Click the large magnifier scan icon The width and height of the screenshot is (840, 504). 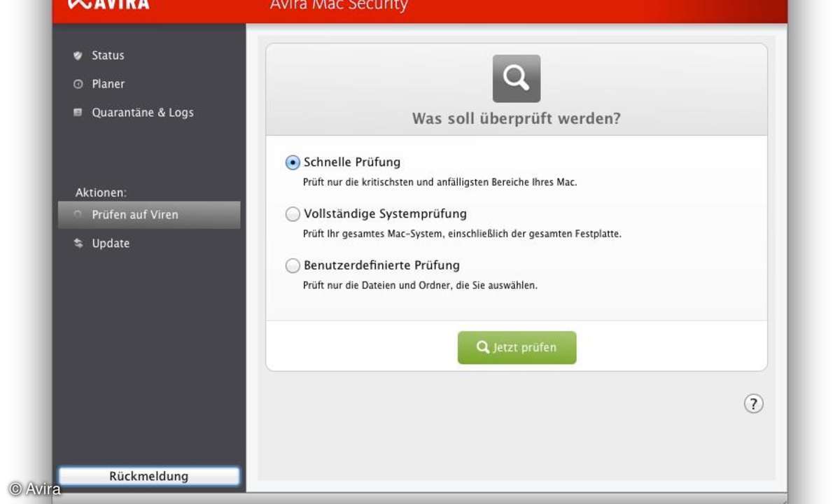click(x=517, y=78)
